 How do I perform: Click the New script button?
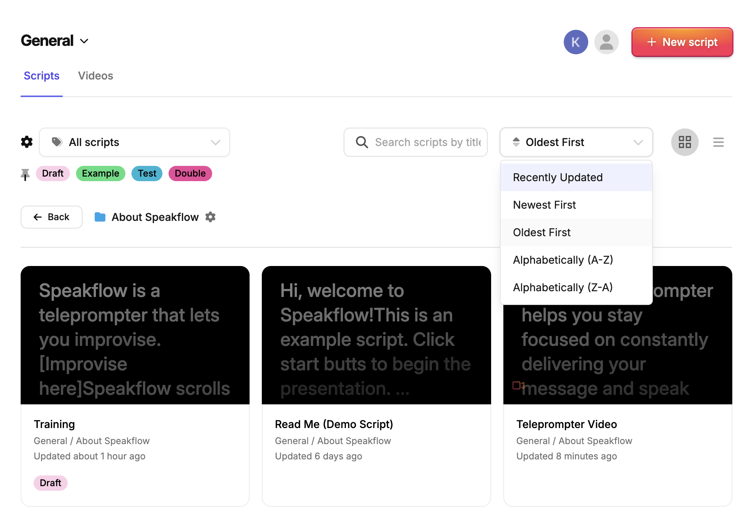tap(682, 42)
